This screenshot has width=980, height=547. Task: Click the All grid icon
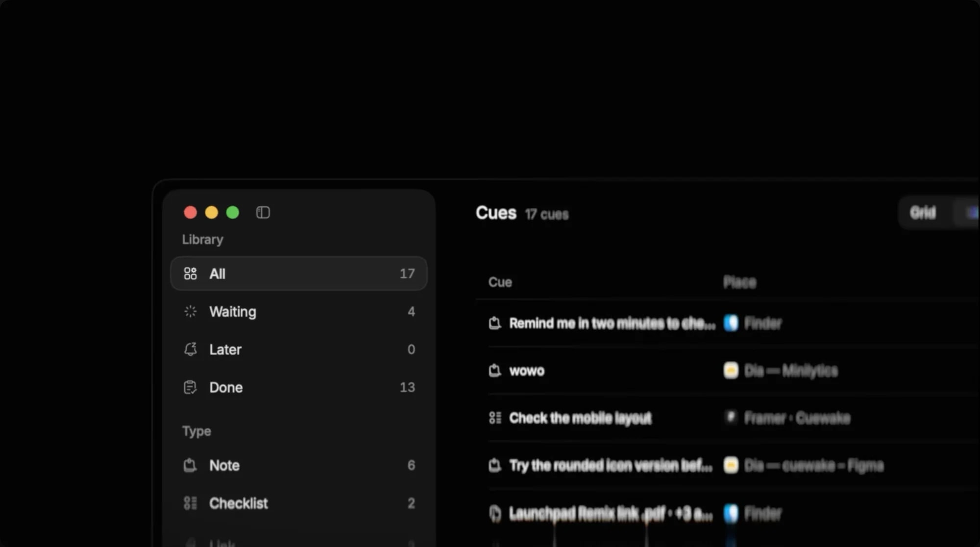point(190,273)
